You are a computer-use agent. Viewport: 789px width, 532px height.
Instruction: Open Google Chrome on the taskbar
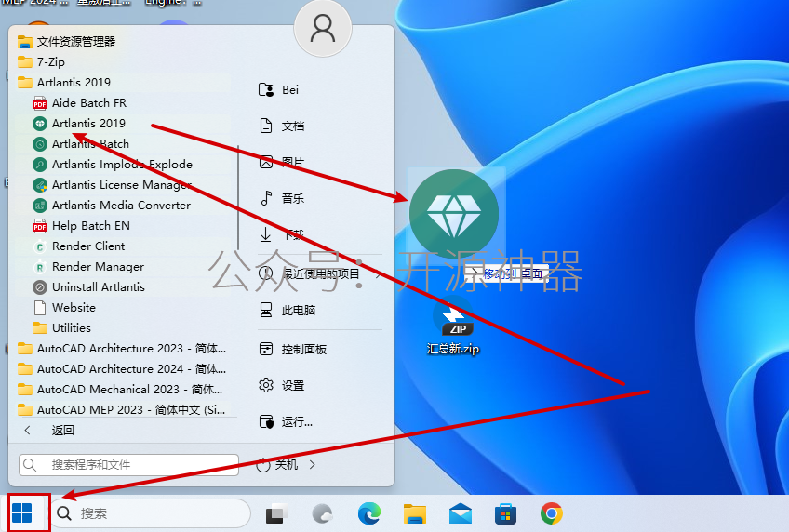(x=552, y=513)
